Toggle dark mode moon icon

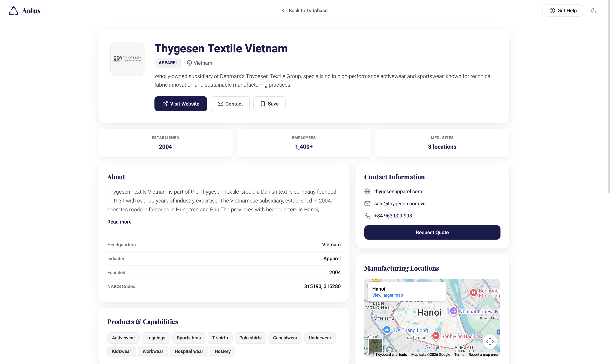tap(594, 11)
